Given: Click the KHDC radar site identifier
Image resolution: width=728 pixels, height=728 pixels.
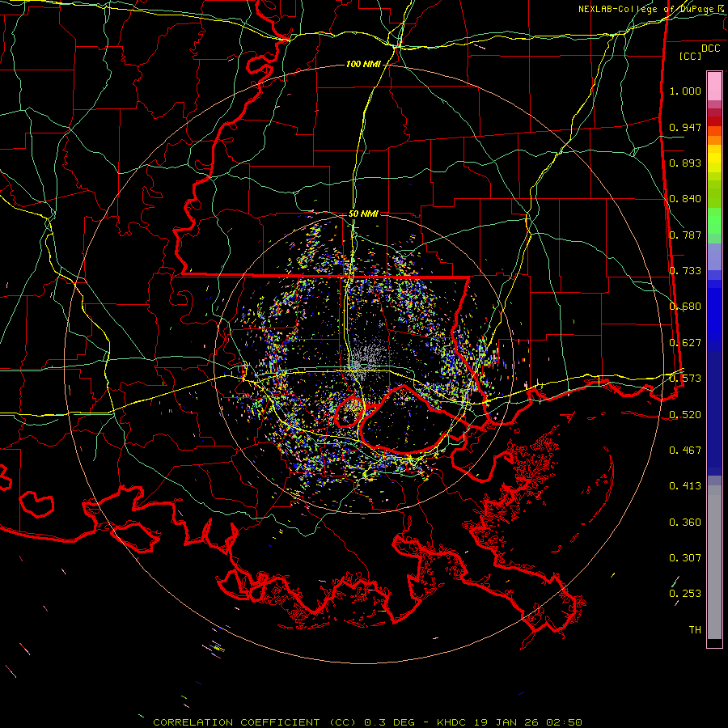Looking at the screenshot, I should click(453, 722).
